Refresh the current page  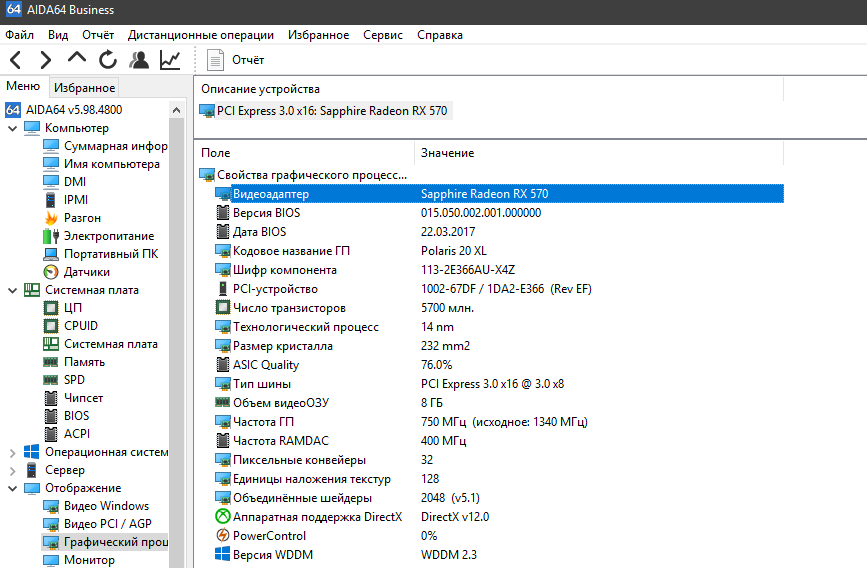pyautogui.click(x=108, y=60)
